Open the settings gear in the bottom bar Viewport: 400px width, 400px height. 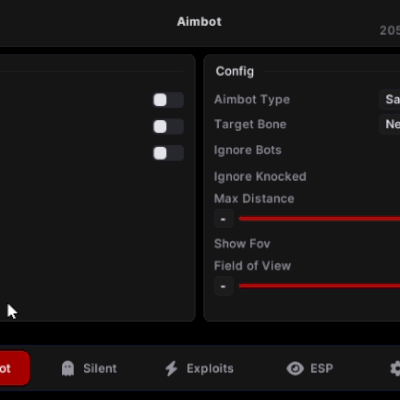tap(395, 369)
